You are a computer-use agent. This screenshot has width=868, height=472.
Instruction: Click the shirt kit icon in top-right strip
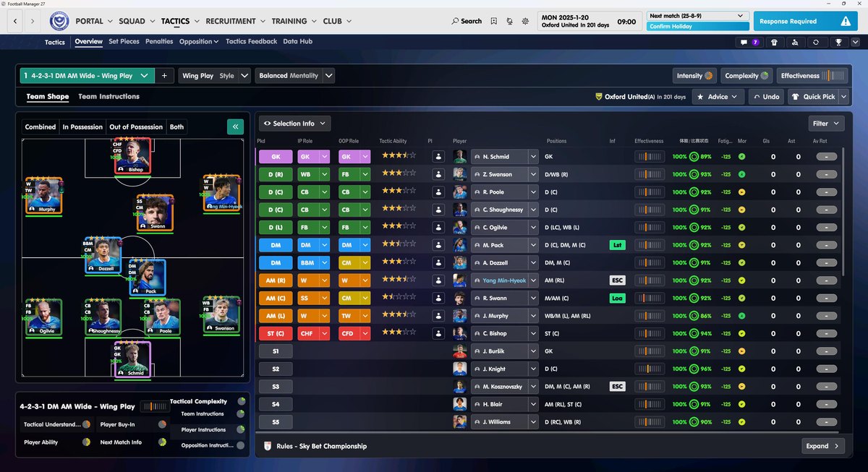click(x=774, y=42)
